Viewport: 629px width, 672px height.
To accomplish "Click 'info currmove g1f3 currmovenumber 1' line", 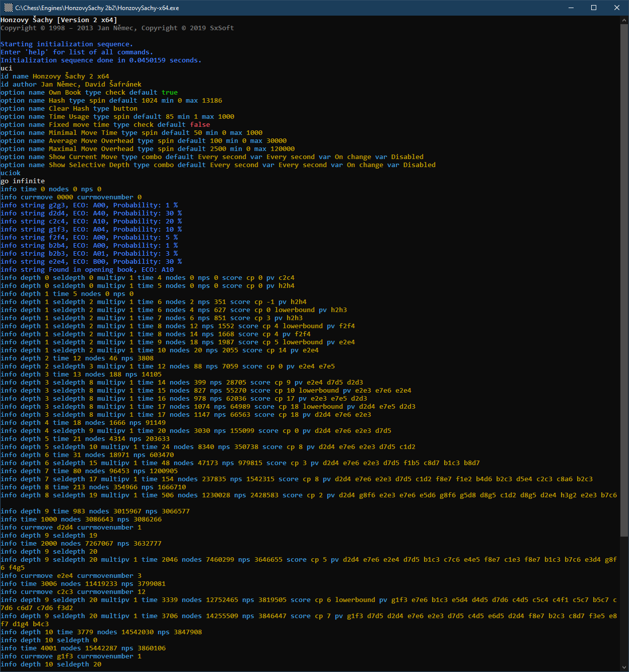I will pyautogui.click(x=71, y=656).
